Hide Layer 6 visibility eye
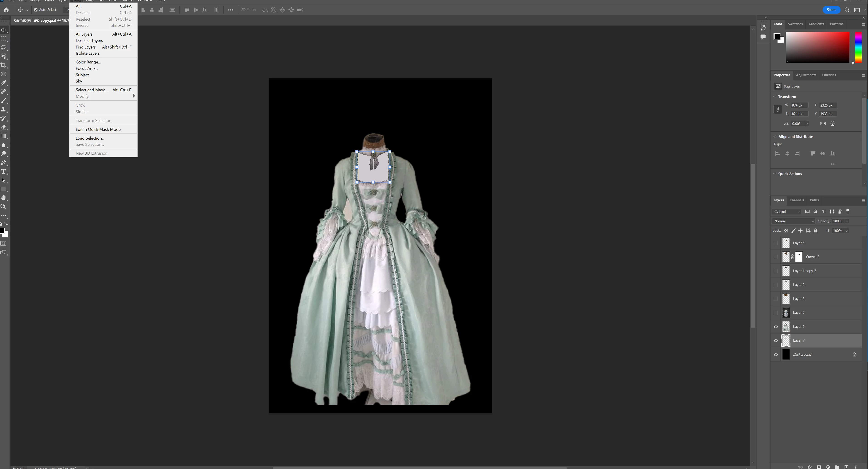The image size is (868, 469). tap(776, 327)
